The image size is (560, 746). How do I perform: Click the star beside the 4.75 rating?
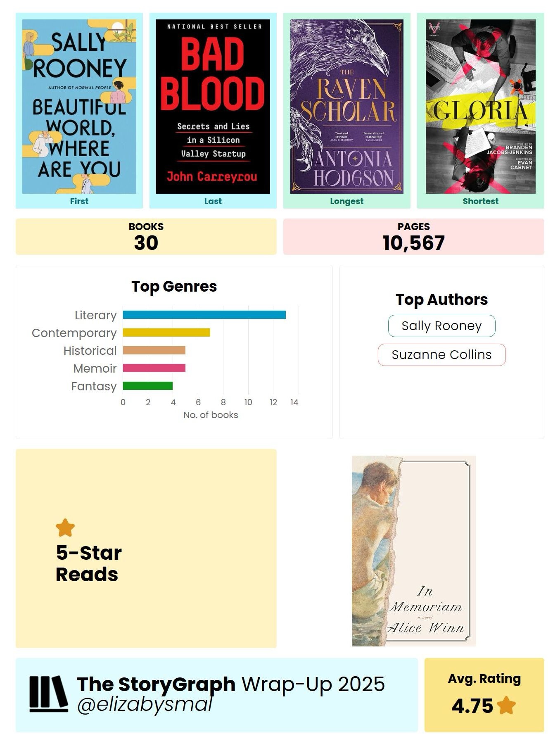(x=506, y=706)
